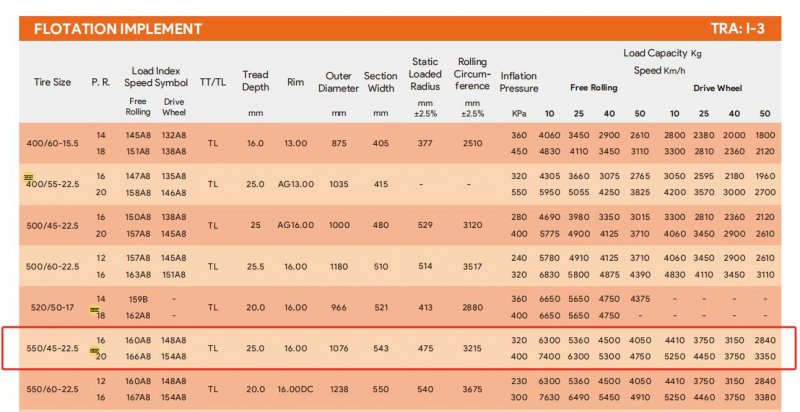The height and width of the screenshot is (412, 800).
Task: Click the AG16.00 rim value
Action: pyautogui.click(x=296, y=225)
